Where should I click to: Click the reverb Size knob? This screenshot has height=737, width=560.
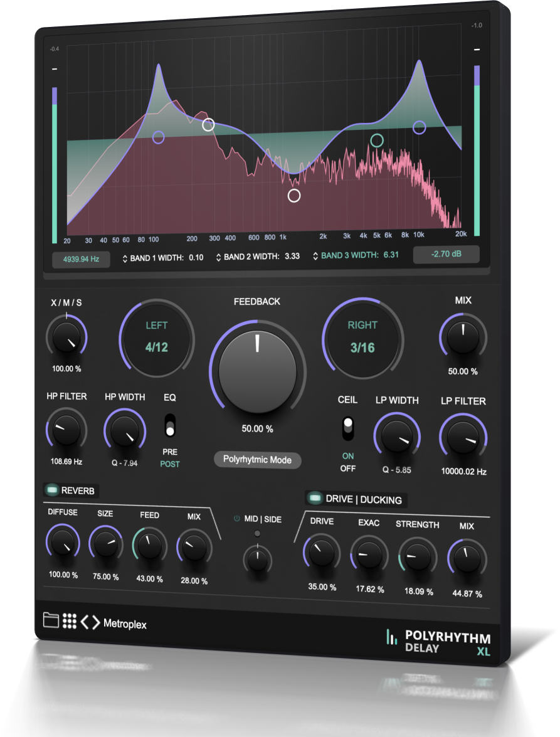click(x=106, y=544)
